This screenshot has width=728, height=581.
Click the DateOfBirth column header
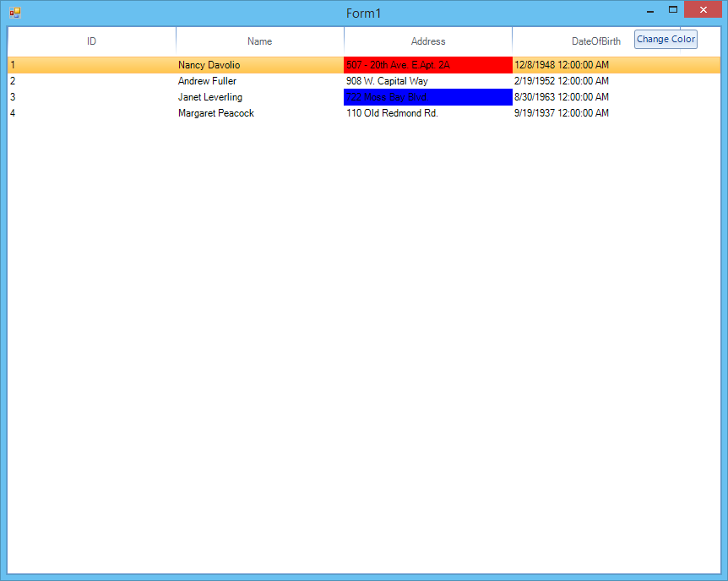click(x=595, y=41)
